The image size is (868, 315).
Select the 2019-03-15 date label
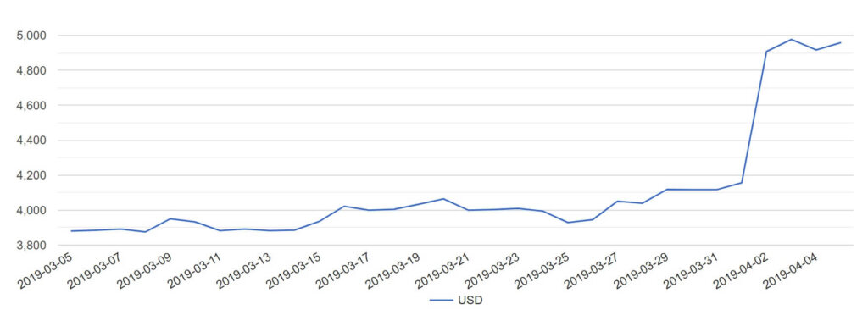[296, 269]
